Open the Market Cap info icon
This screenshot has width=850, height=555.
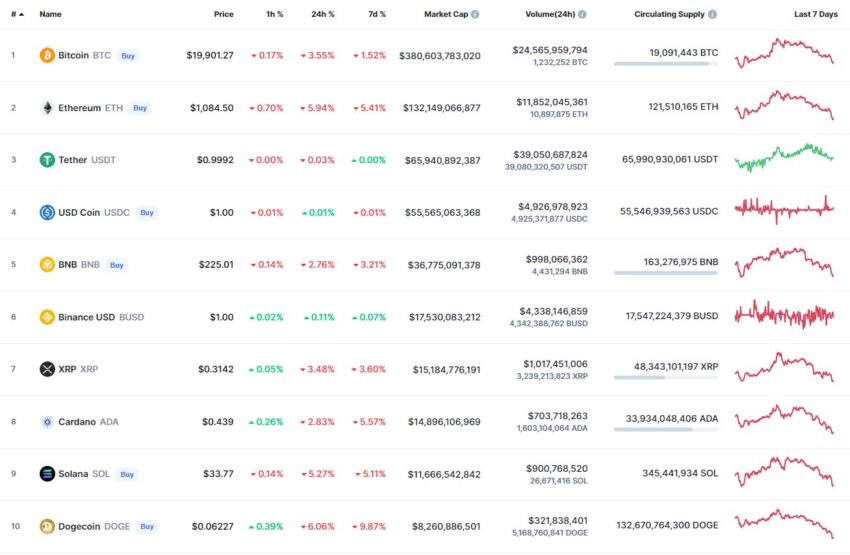475,14
